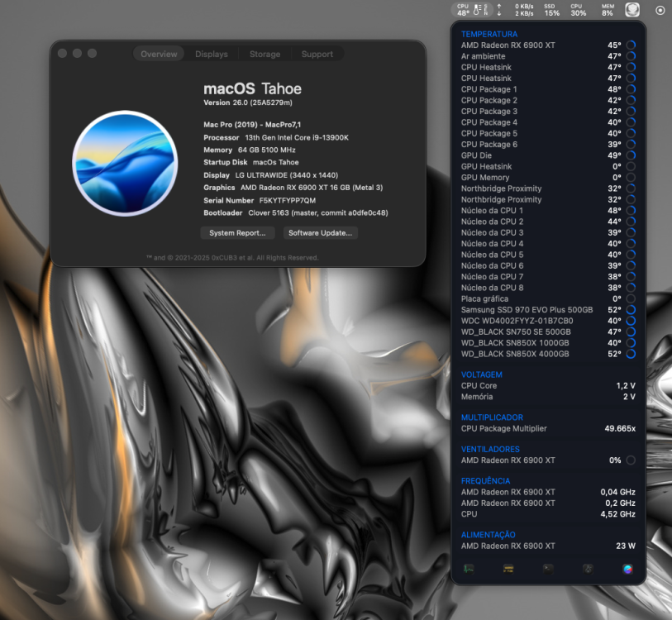This screenshot has height=620, width=672.
Task: Select the WD_BLACK SN750 SE 500GB row
Action: pos(548,331)
